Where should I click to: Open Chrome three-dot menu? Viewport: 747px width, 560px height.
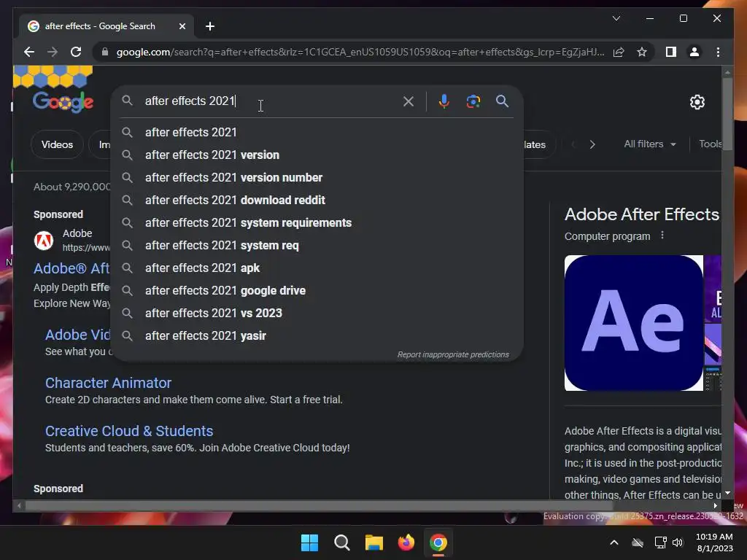[718, 52]
